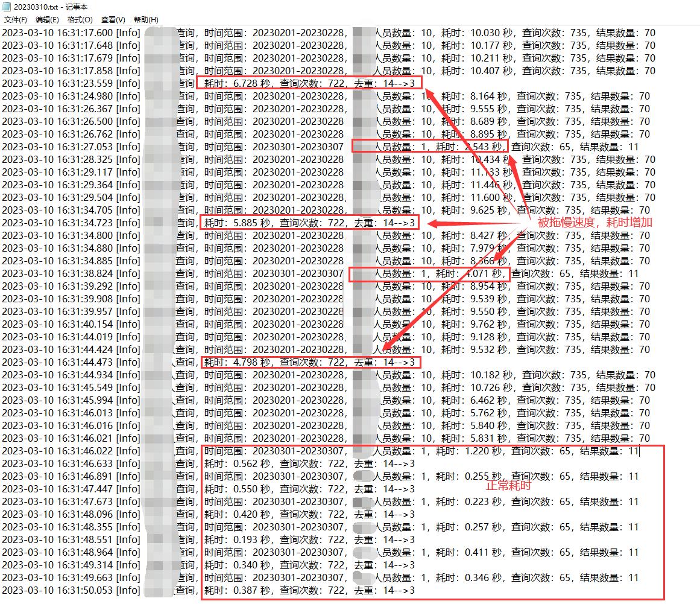Open the 编辑(E) menu
This screenshot has height=604, width=700.
point(47,20)
